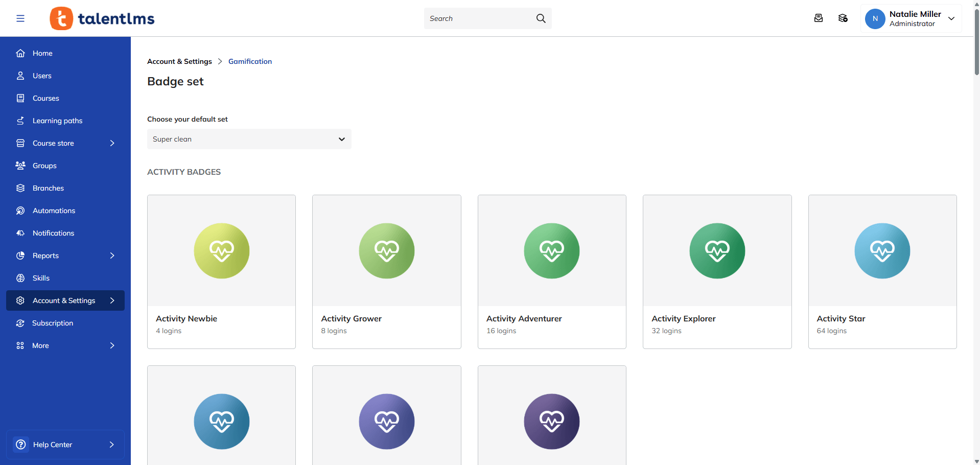This screenshot has width=980, height=465.
Task: Open the inbox messages icon in top bar
Action: tap(818, 18)
